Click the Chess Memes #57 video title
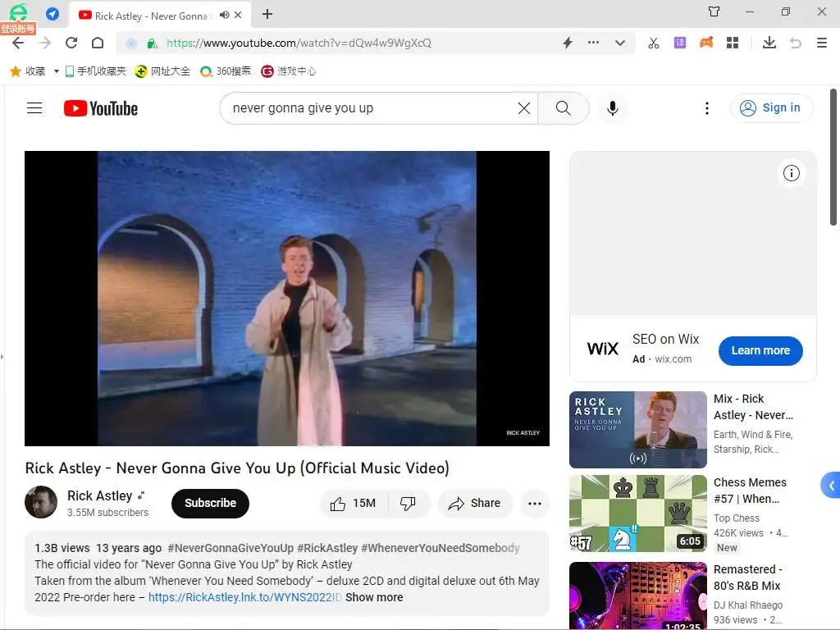 click(750, 491)
